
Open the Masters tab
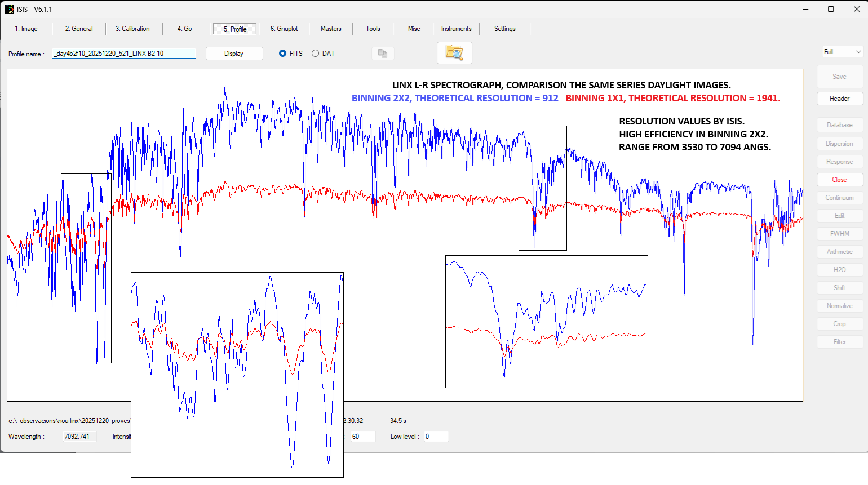tap(331, 29)
